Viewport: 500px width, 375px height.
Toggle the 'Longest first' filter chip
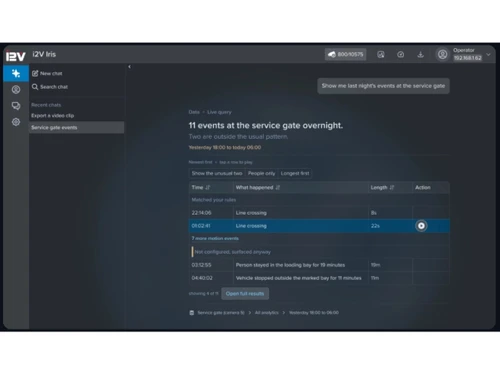click(295, 173)
